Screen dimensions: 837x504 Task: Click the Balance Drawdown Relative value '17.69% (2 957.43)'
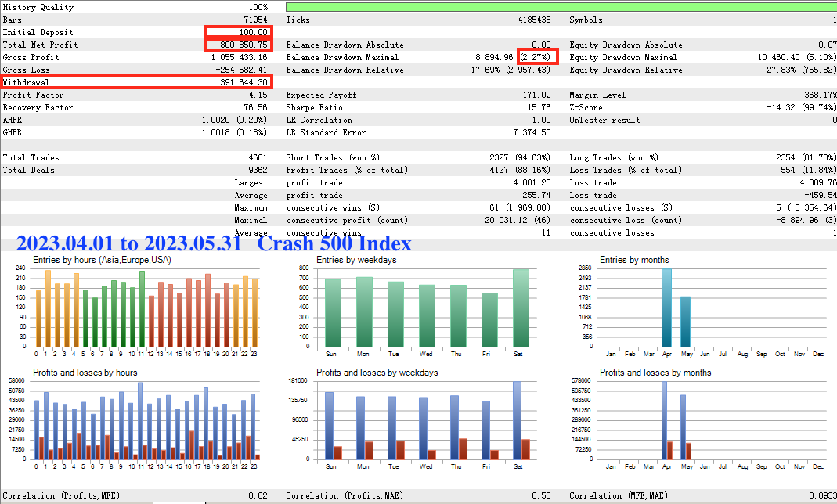pos(510,70)
